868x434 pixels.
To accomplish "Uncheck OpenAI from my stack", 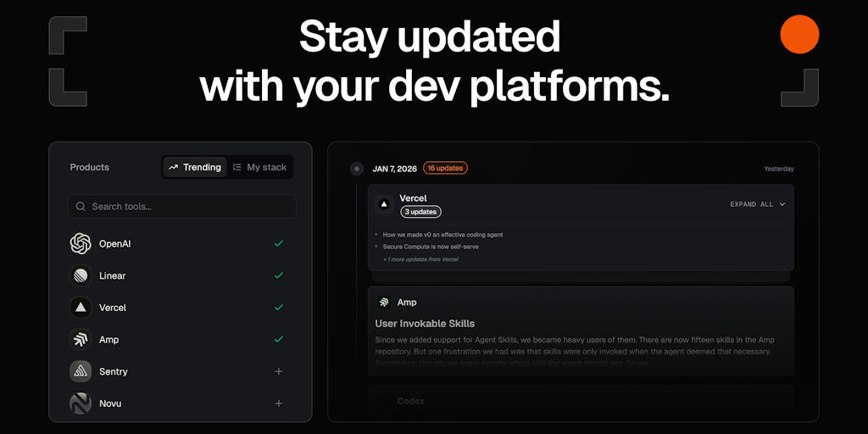I will (x=278, y=243).
